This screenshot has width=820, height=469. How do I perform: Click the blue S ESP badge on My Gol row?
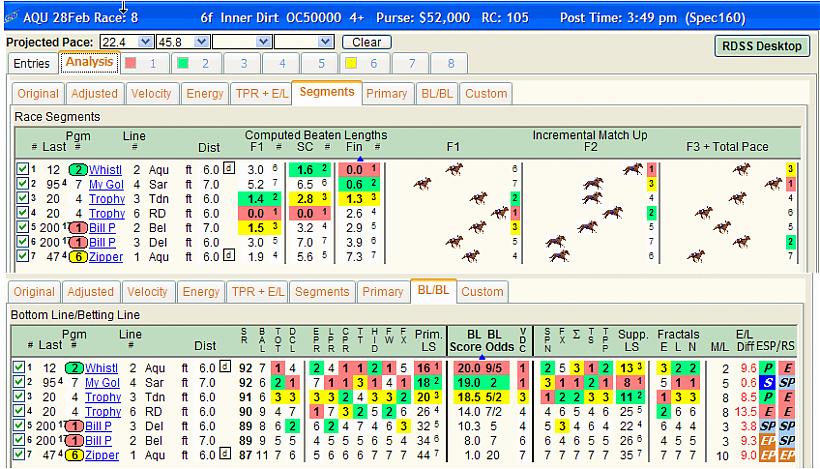[x=768, y=382]
